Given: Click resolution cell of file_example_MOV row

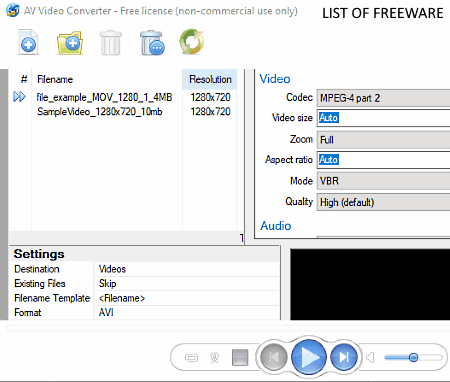Looking at the screenshot, I should click(210, 97).
